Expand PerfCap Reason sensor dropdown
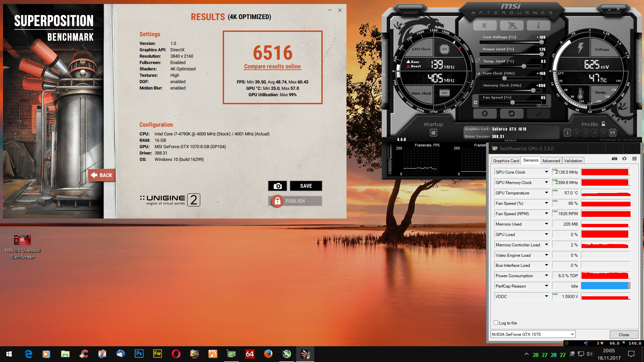The image size is (644, 362). 546,286
